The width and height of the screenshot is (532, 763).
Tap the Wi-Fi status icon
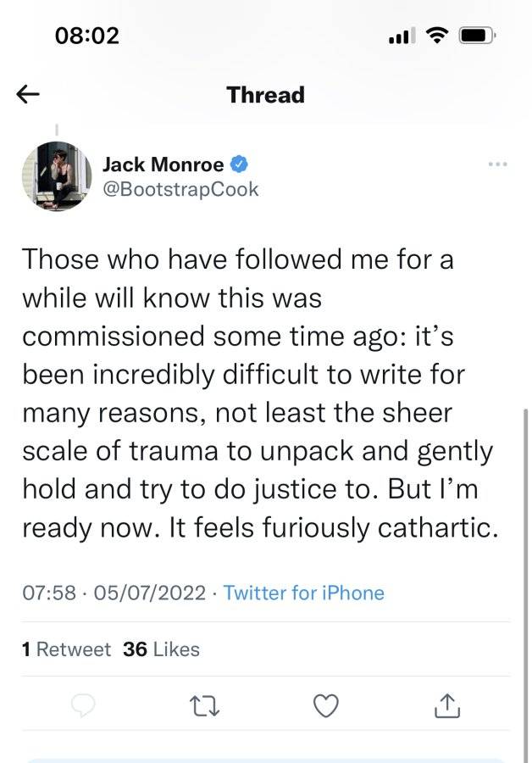pyautogui.click(x=437, y=35)
